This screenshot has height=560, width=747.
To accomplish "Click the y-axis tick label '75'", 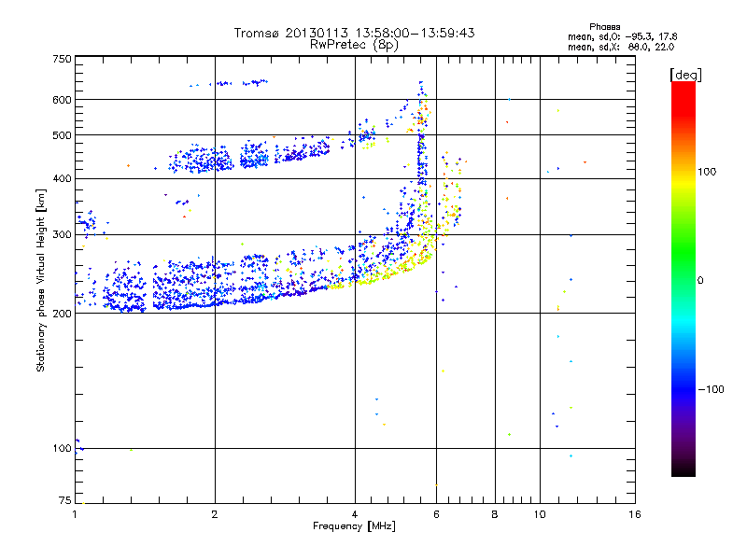I will [x=65, y=500].
